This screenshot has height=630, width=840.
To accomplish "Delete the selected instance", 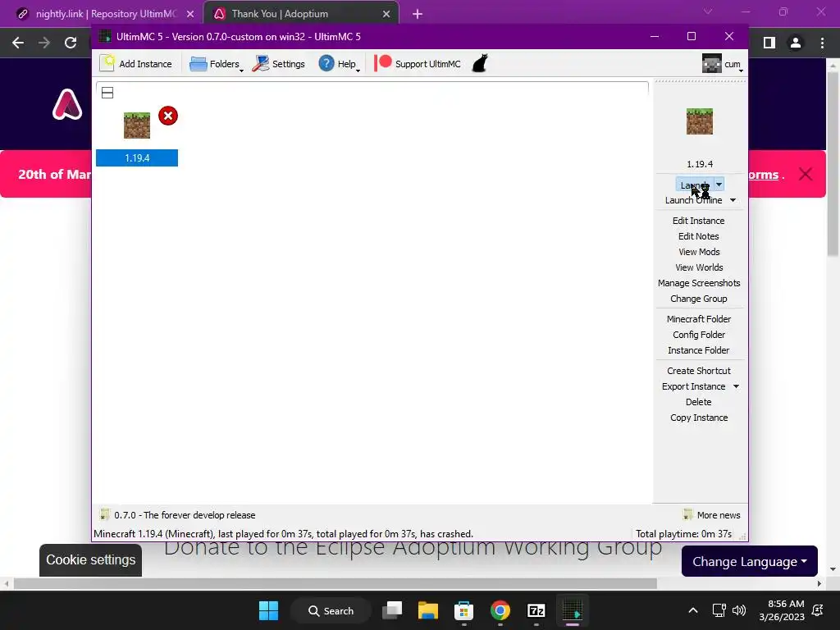I will [699, 402].
